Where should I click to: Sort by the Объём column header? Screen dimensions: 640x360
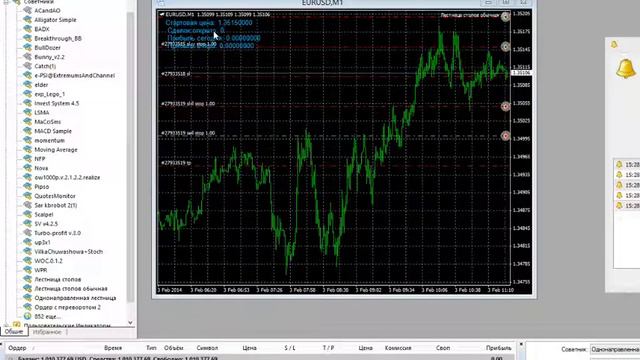coord(173,348)
